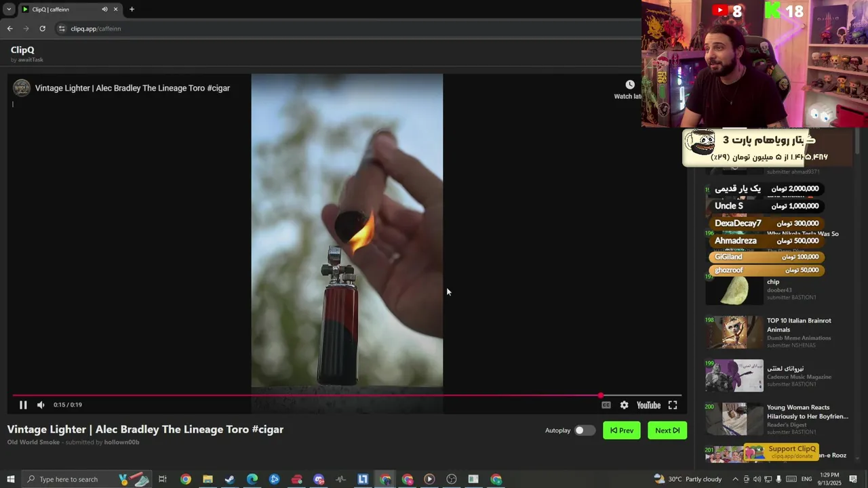
Task: Mute the video player volume
Action: 41,405
